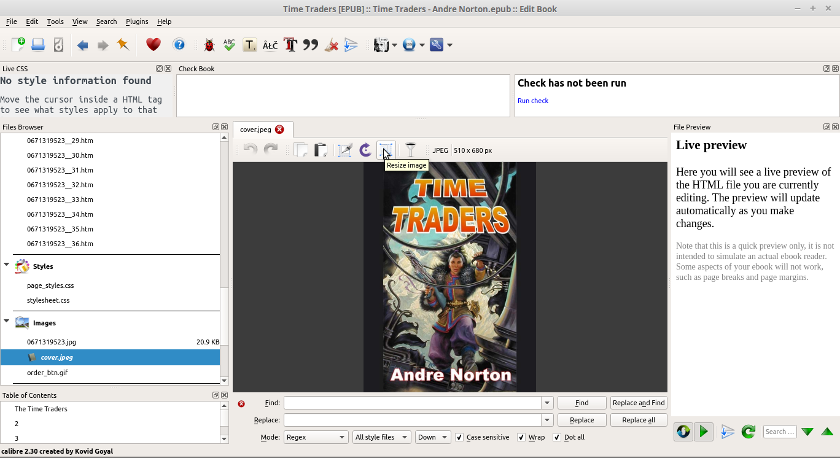Collapse the Images section in Files Browser

7,323
